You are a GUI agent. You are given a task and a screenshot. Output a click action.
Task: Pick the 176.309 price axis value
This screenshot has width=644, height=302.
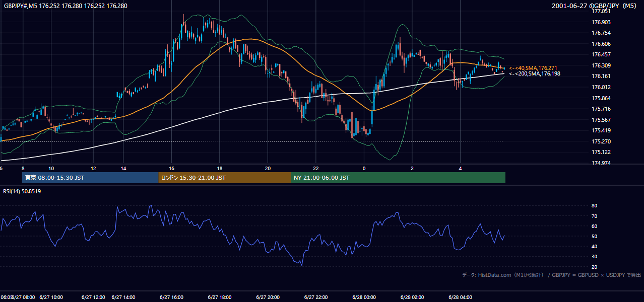click(x=601, y=65)
